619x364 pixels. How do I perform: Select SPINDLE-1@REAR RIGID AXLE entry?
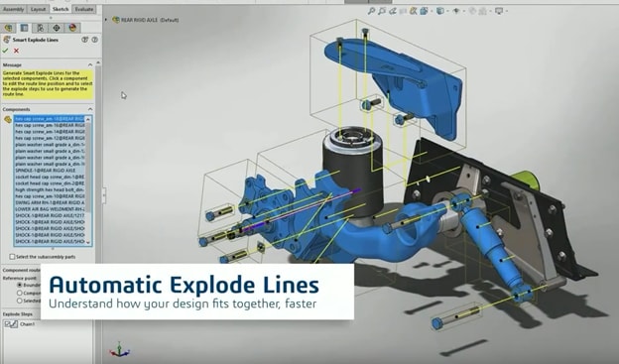click(50, 171)
